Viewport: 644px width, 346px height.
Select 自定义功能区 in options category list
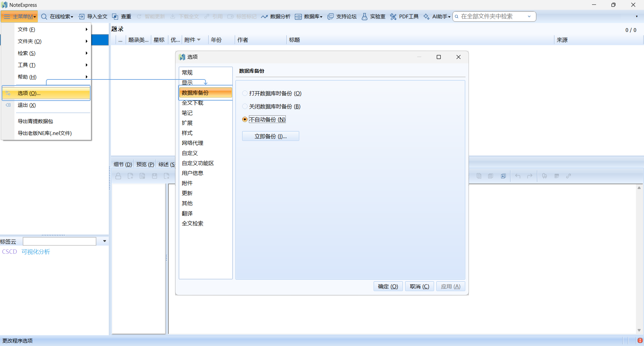(x=206, y=163)
